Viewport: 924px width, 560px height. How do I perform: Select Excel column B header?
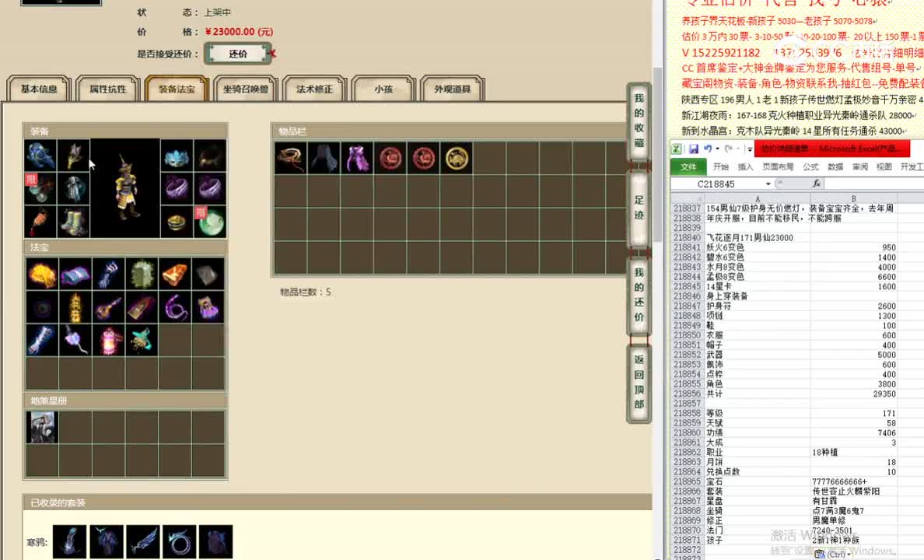(854, 198)
